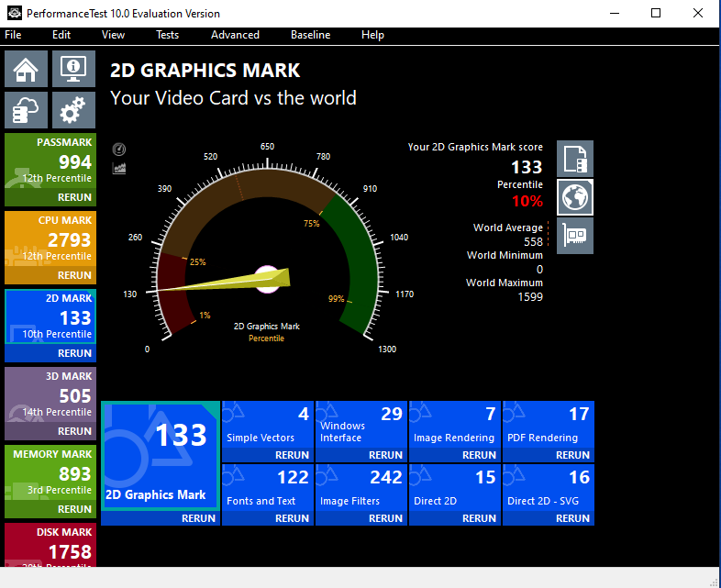
Task: Select the Memory Mark score tile
Action: coord(50,472)
